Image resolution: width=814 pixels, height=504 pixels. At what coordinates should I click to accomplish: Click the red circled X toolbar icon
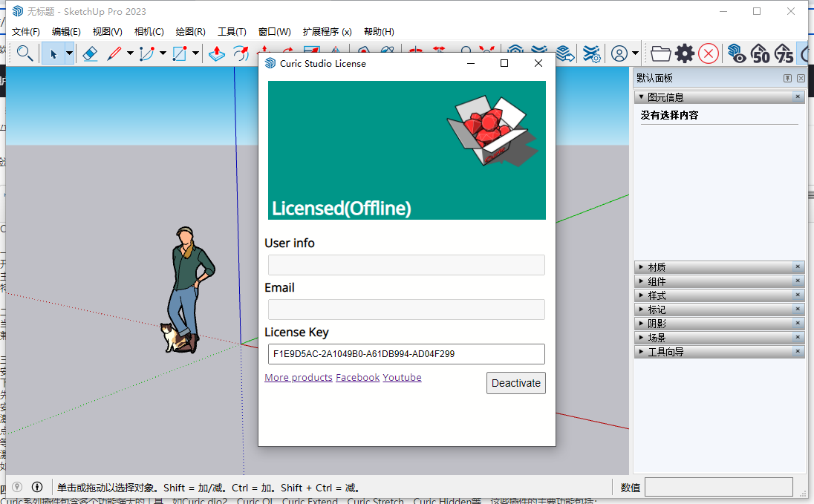tap(708, 53)
